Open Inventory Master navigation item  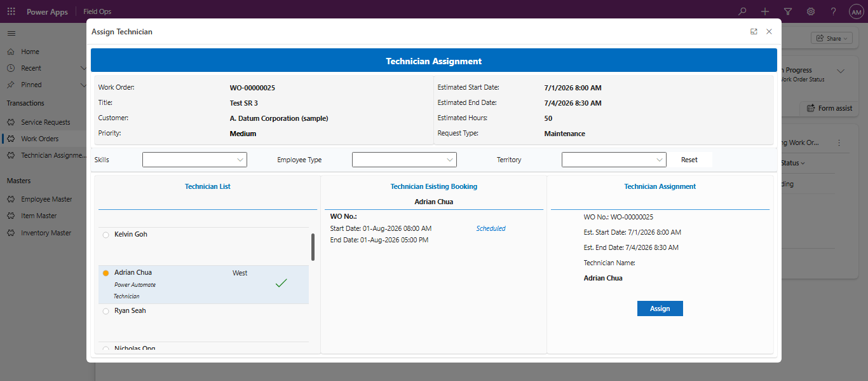point(46,233)
